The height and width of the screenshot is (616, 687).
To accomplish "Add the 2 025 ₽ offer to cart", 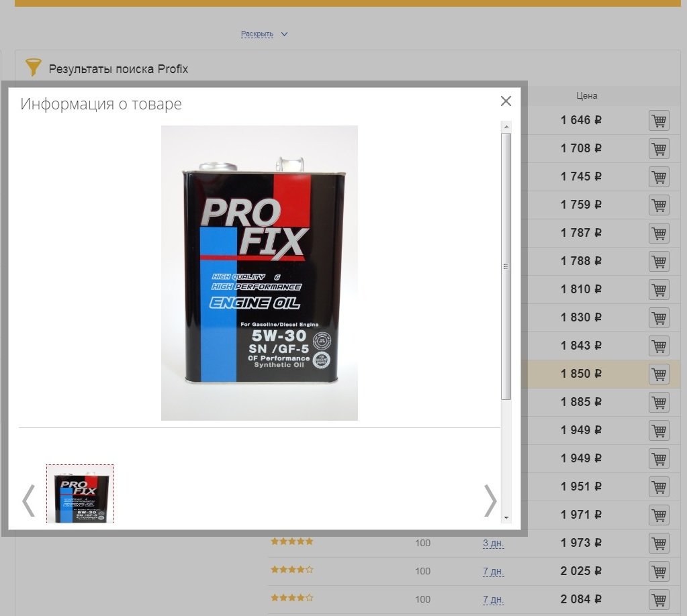I will click(x=659, y=571).
